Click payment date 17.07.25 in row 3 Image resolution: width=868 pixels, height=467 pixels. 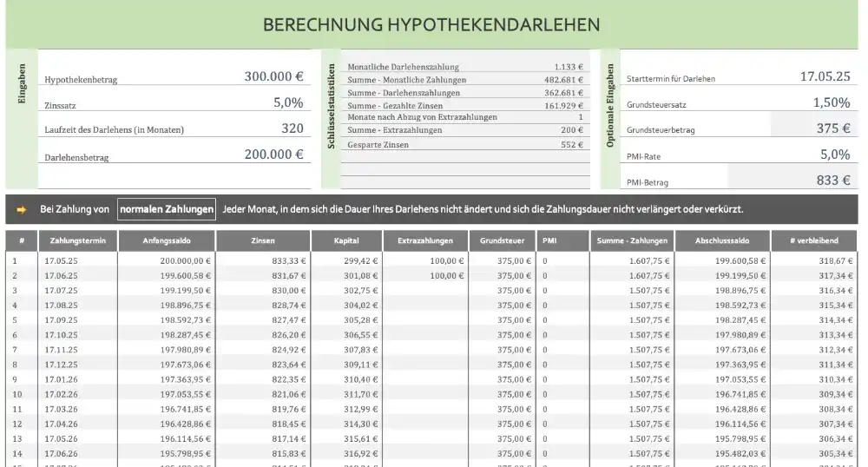point(61,291)
